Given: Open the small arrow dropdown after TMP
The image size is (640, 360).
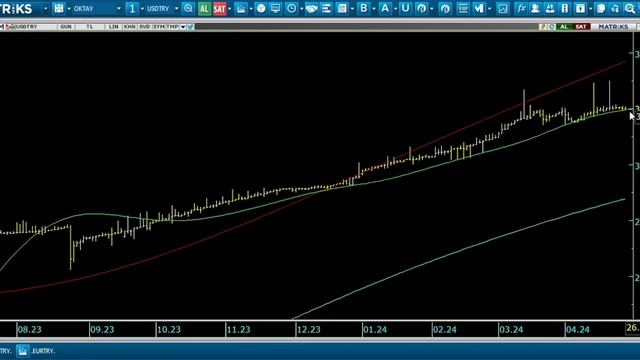Looking at the screenshot, I should [x=183, y=27].
